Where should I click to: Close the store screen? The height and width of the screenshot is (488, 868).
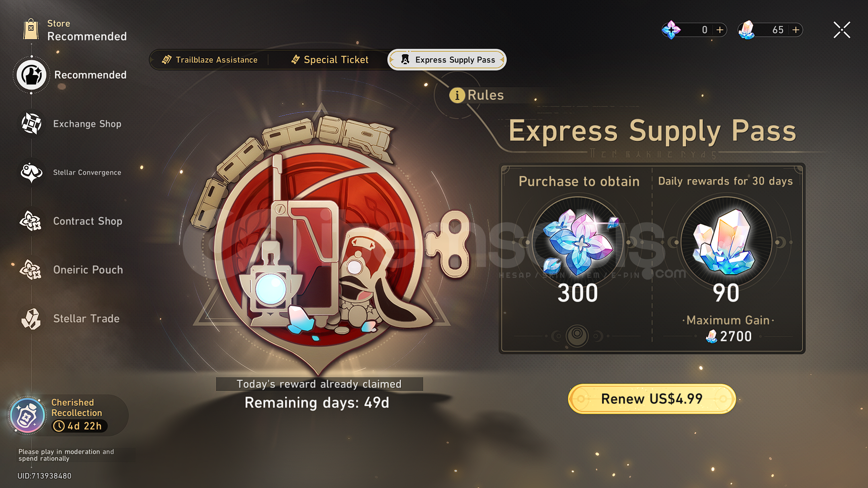click(x=842, y=30)
